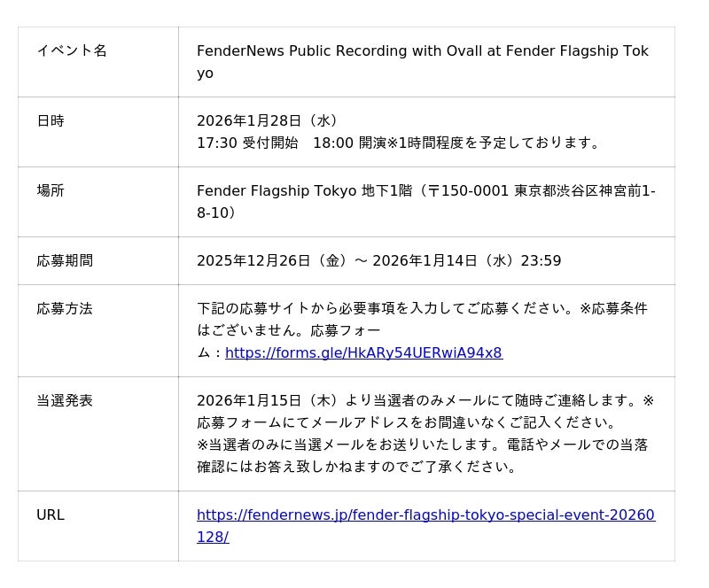
Task: Open the fendernews.jp event page link
Action: (x=425, y=515)
